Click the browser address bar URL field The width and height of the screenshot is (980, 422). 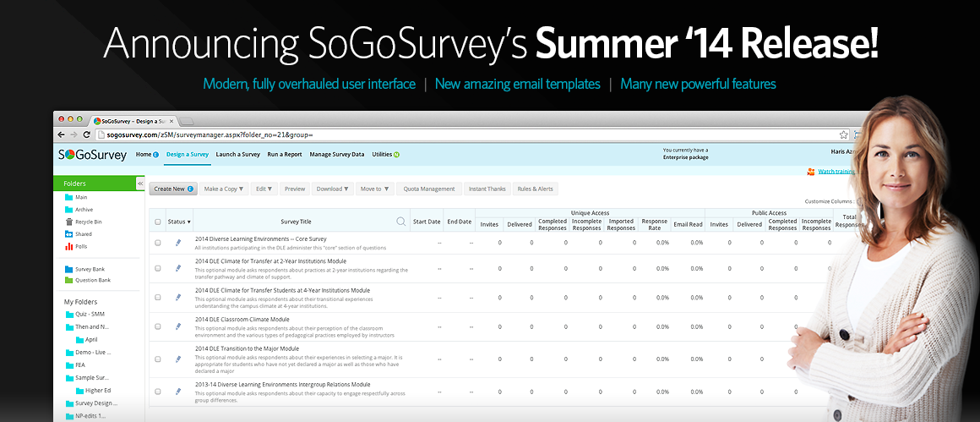pos(465,134)
